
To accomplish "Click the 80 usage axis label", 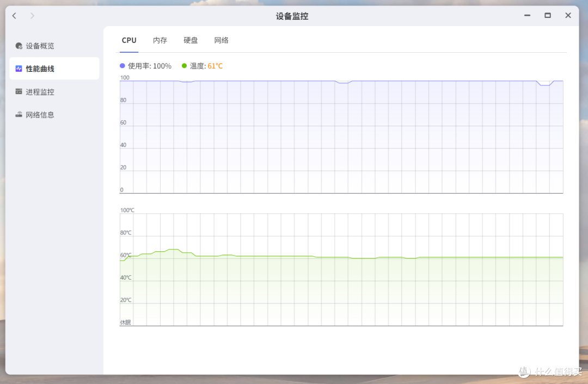I will click(x=123, y=100).
